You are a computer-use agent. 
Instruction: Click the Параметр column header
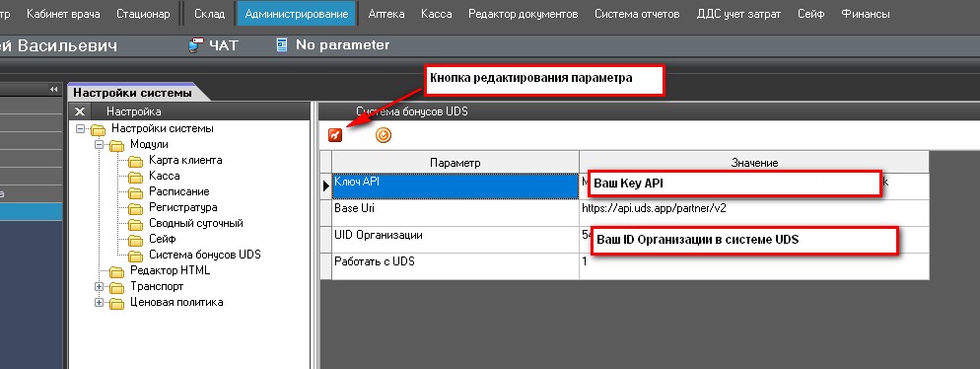tap(455, 163)
